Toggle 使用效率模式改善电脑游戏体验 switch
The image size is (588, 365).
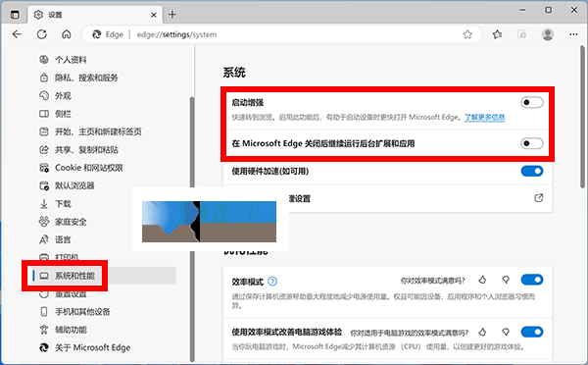[x=532, y=332]
